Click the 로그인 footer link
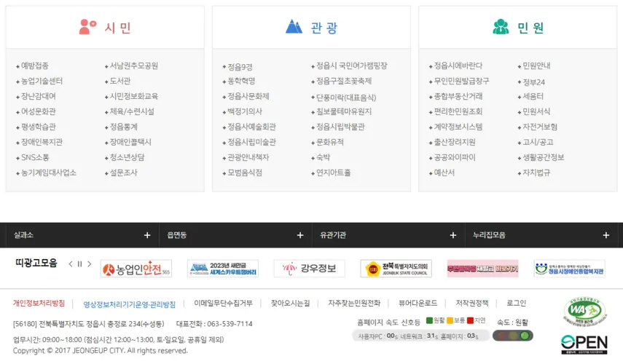The width and height of the screenshot is (623, 364). click(x=516, y=304)
